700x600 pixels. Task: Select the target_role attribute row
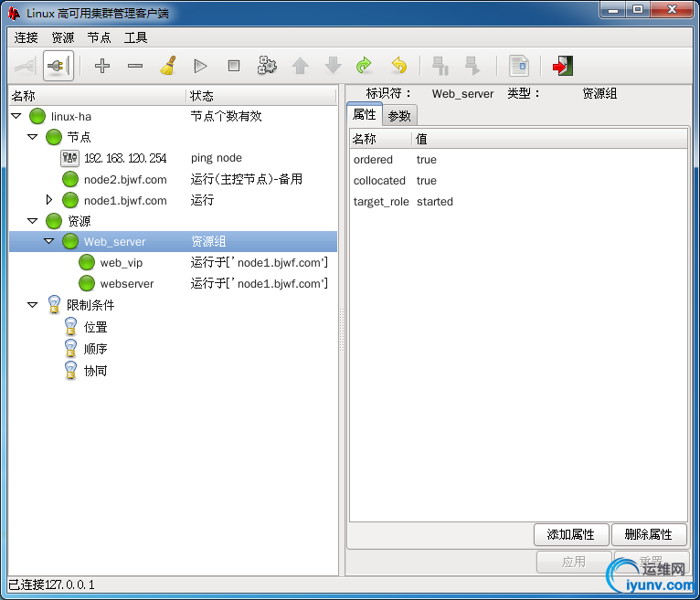pos(518,202)
